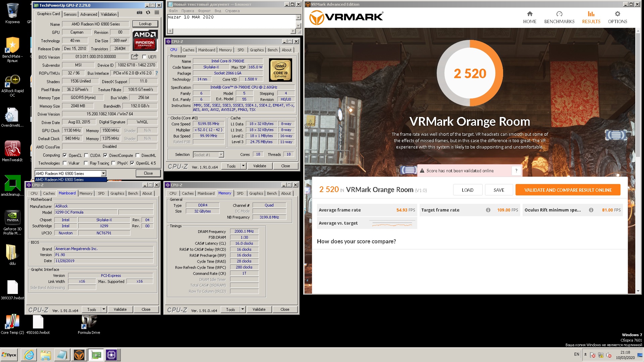Open GPU-Z hamburger menu icon

tap(157, 13)
